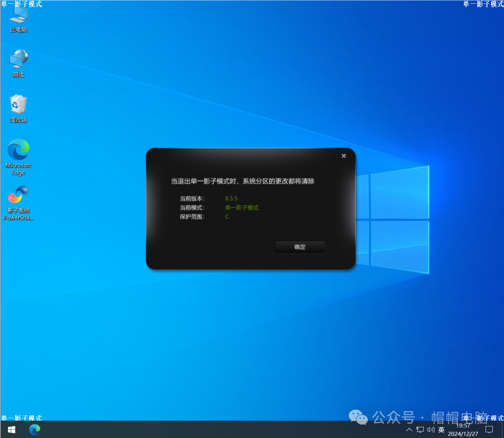Click the dialog's warning message text
The height and width of the screenshot is (438, 504).
[243, 181]
